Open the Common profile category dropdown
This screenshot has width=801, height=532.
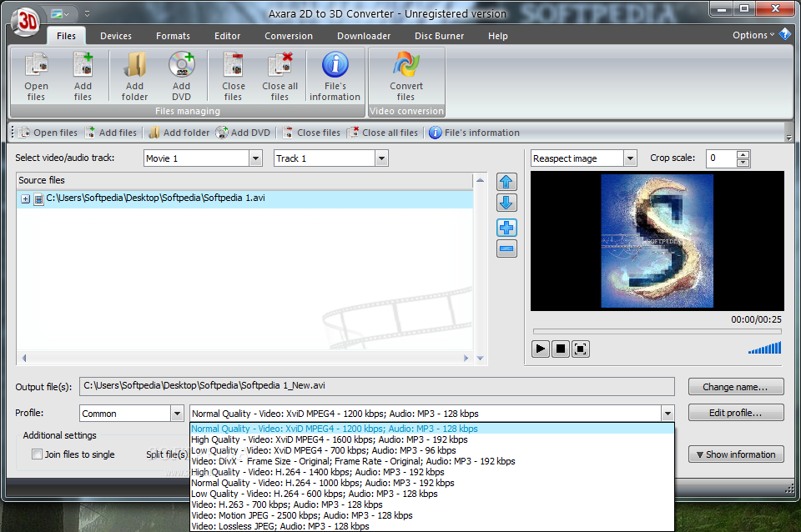click(x=177, y=414)
